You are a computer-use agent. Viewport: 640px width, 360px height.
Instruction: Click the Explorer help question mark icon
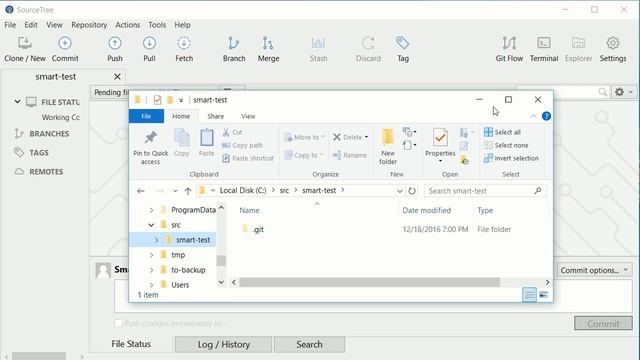tap(546, 116)
